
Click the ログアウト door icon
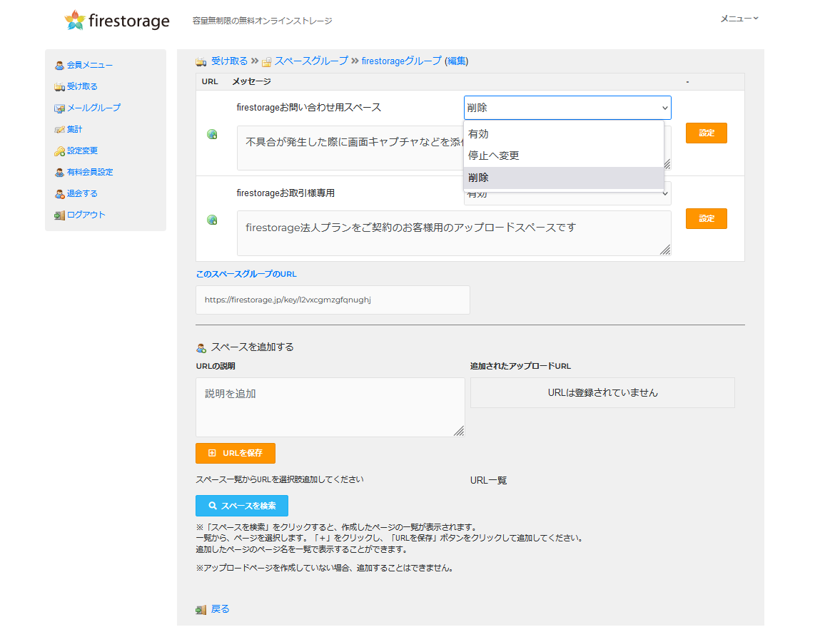59,215
